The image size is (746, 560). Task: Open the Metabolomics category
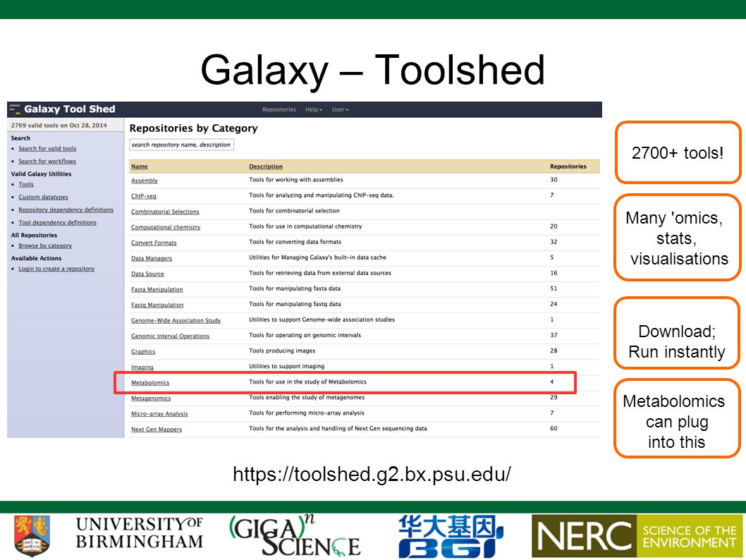click(x=150, y=382)
